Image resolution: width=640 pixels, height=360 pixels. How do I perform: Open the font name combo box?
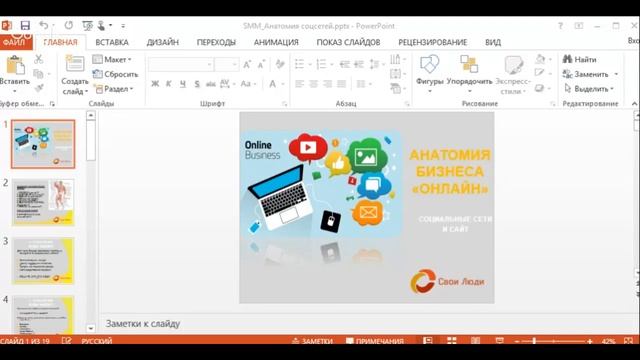[x=180, y=64]
